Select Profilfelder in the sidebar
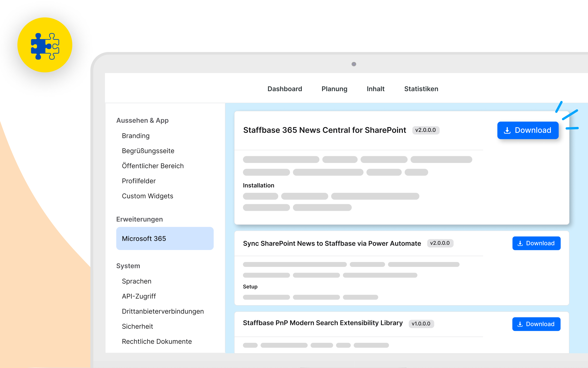Viewport: 588px width, 368px height. (x=139, y=181)
